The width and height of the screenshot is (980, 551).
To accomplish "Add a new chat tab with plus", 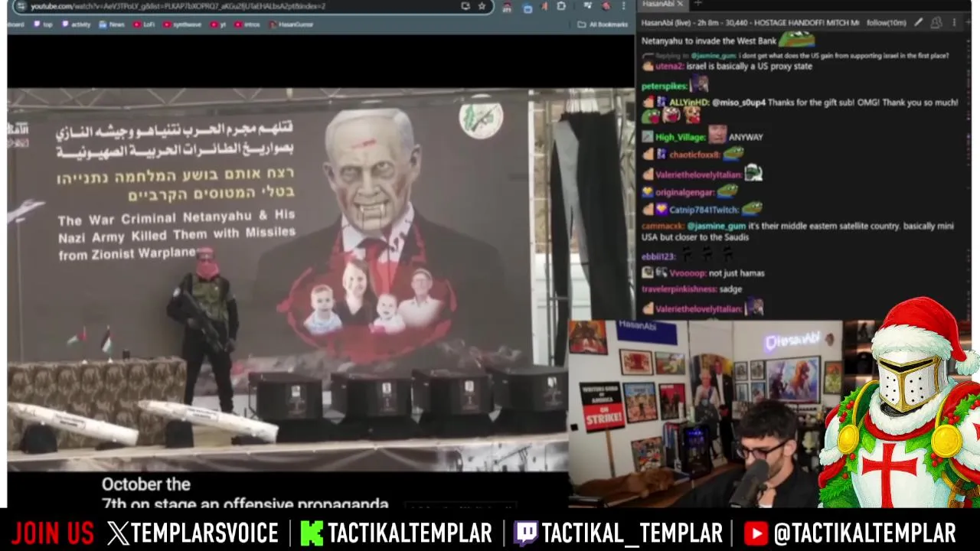I will click(697, 4).
